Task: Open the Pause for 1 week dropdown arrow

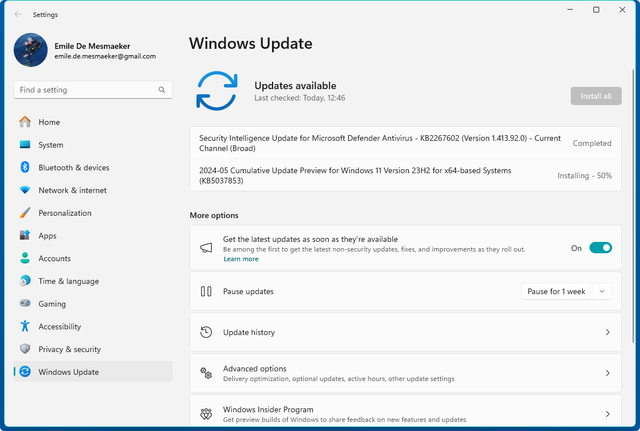Action: pyautogui.click(x=602, y=291)
